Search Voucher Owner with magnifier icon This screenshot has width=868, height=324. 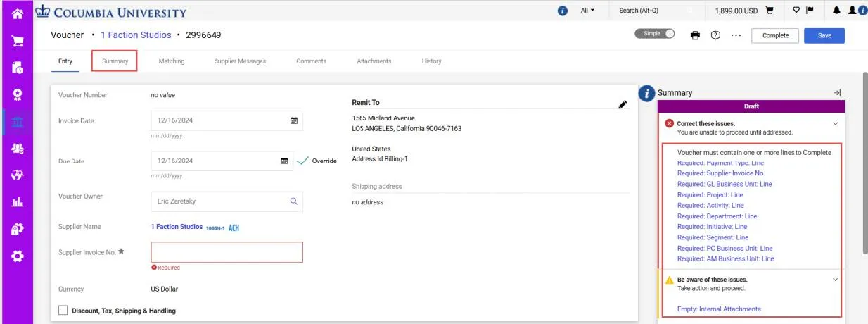[x=294, y=201]
